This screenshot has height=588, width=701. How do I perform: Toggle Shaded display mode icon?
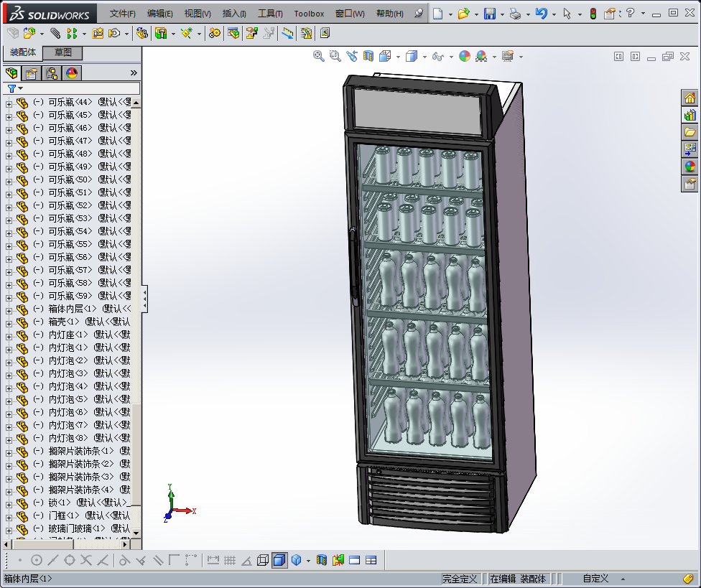pos(296,560)
